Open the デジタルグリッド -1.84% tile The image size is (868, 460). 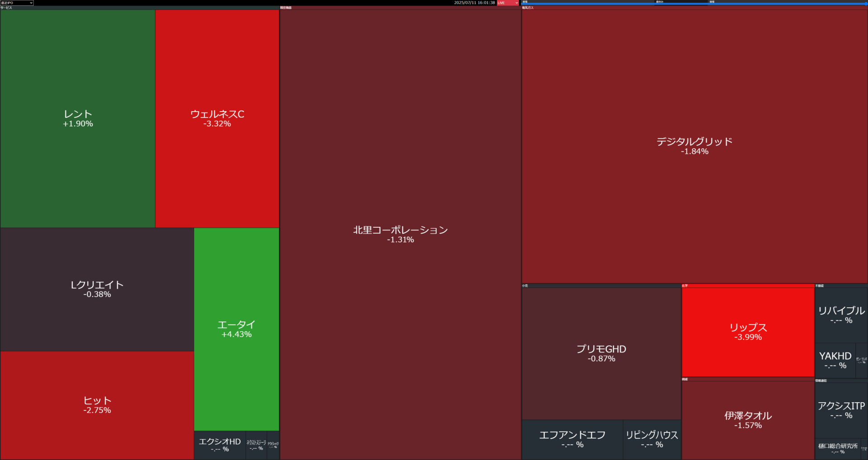tap(694, 146)
